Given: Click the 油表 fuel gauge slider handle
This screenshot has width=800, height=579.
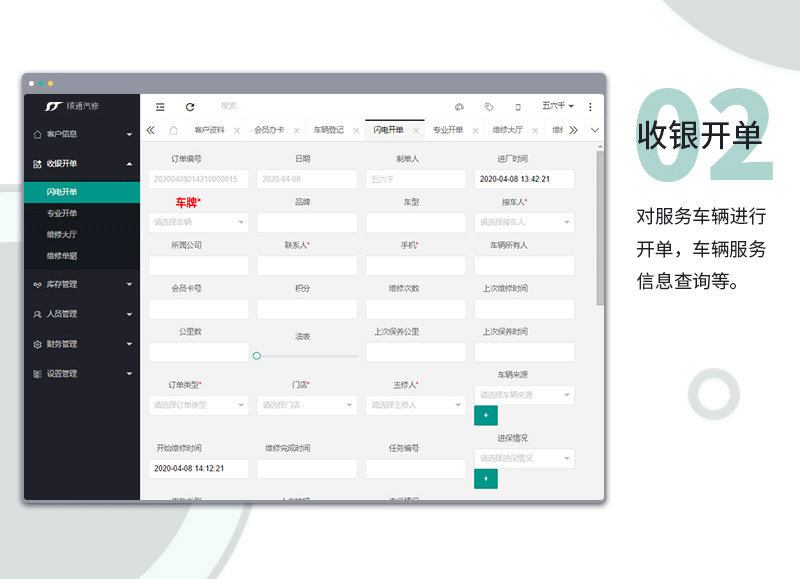Looking at the screenshot, I should [257, 355].
